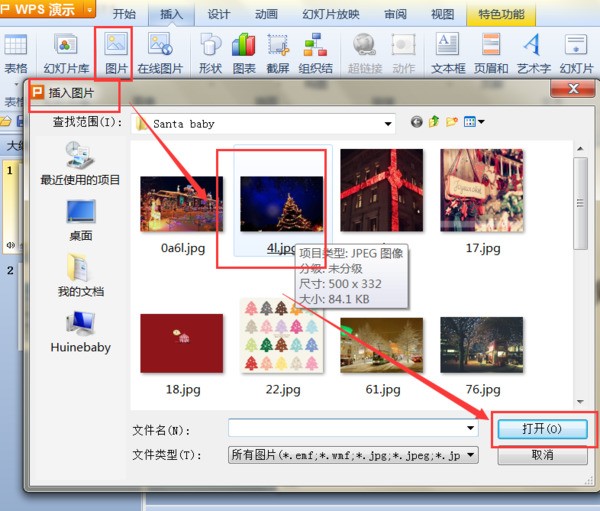Screen dimensions: 600x511
Task: Select the 形状 shapes tool
Action: [x=210, y=52]
